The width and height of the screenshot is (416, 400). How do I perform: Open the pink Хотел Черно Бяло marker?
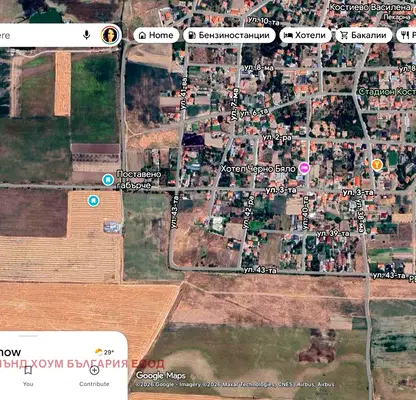304,168
